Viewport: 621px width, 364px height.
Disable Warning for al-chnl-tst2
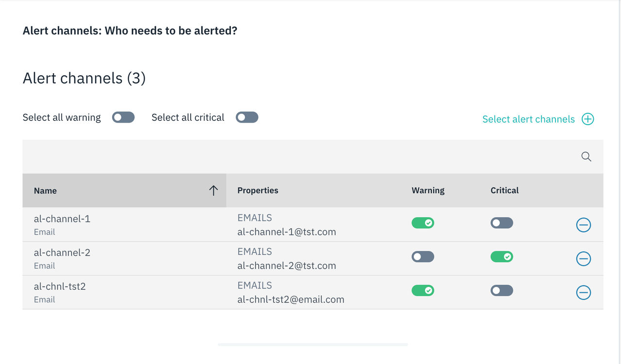pos(423,291)
